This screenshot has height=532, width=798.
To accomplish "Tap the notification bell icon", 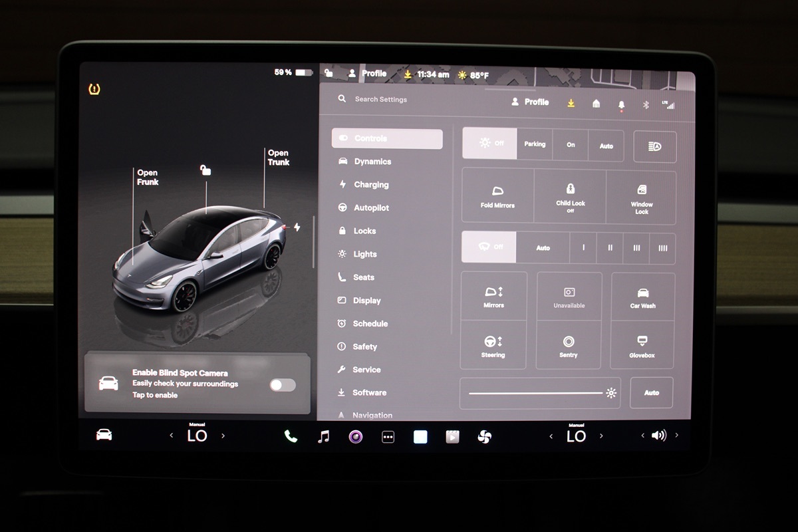I will (621, 104).
